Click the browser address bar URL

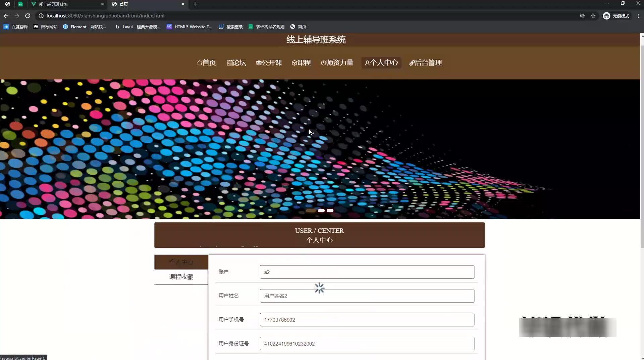[105, 16]
